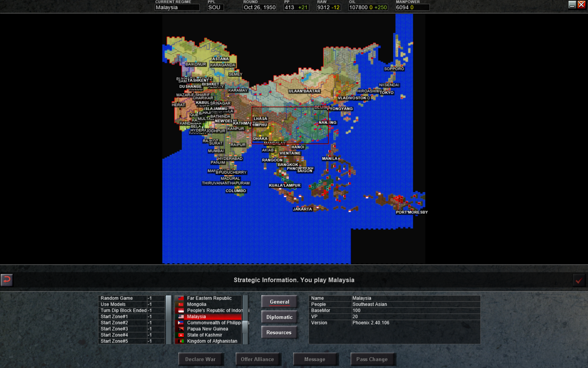This screenshot has width=588, height=368.
Task: Click the Malaysia flag icon
Action: (x=181, y=316)
